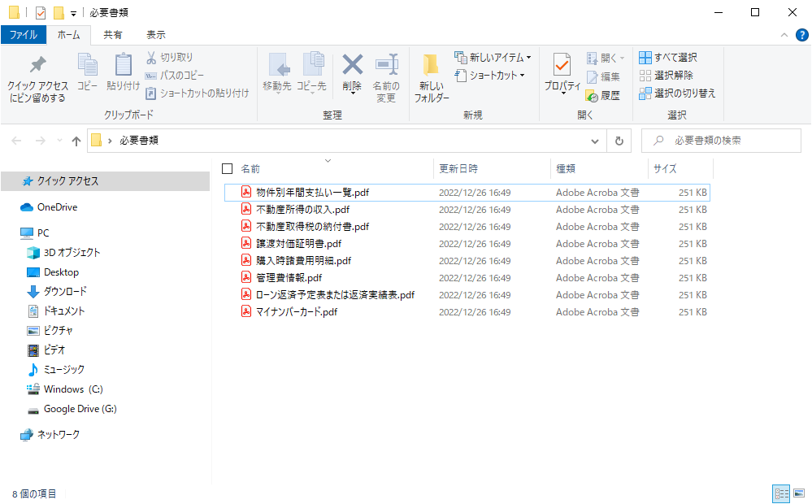Expand address bar history dropdown

(x=594, y=141)
